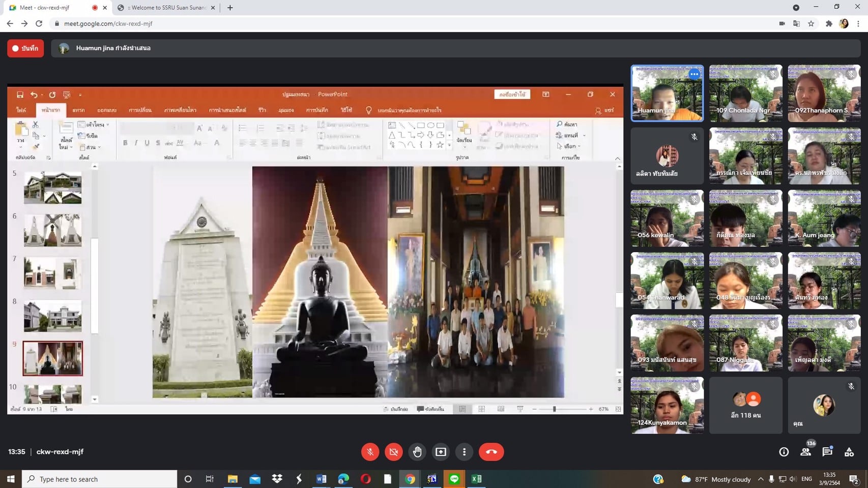Open the chat messages panel

(x=827, y=452)
